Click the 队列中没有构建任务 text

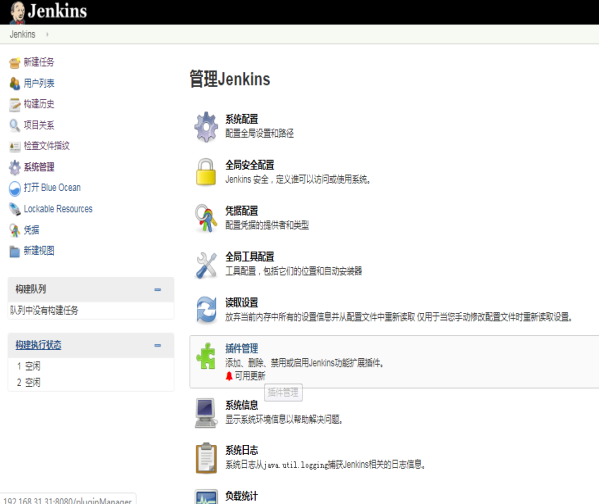coord(44,310)
